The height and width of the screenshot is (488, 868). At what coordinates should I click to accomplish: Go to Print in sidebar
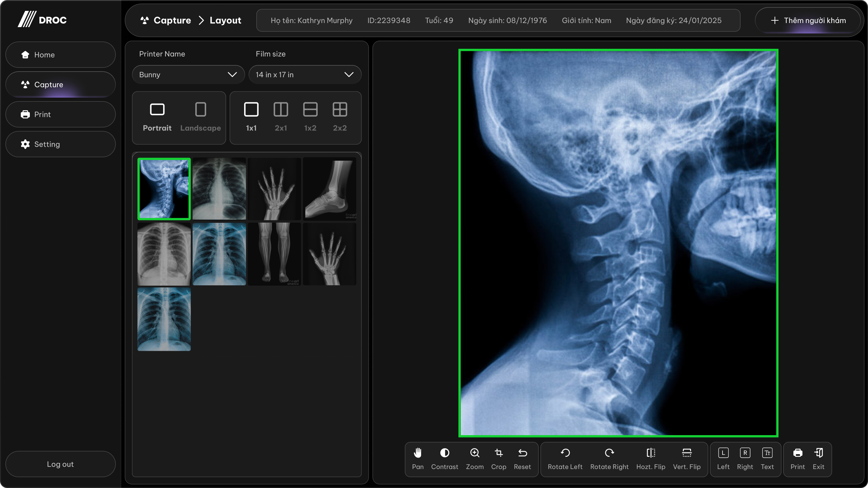click(60, 115)
